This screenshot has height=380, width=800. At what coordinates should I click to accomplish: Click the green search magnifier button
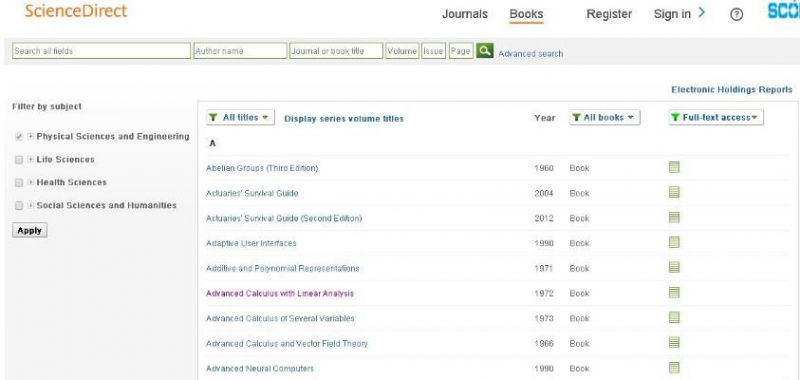tap(485, 50)
